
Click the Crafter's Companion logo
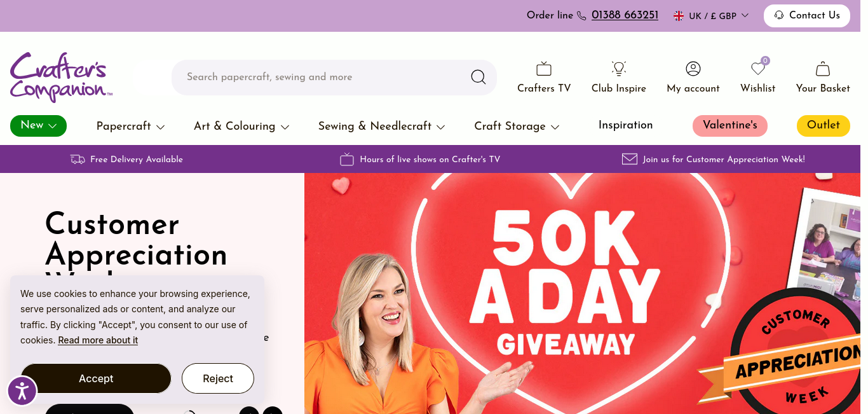pyautogui.click(x=61, y=77)
